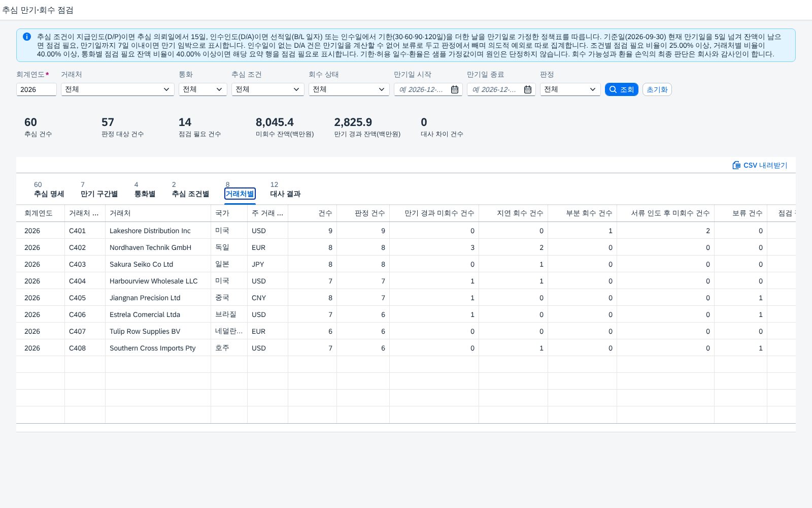Select the Jiangnan Precision Ltd cell
Screen dimensions: 812x508
(x=158, y=298)
